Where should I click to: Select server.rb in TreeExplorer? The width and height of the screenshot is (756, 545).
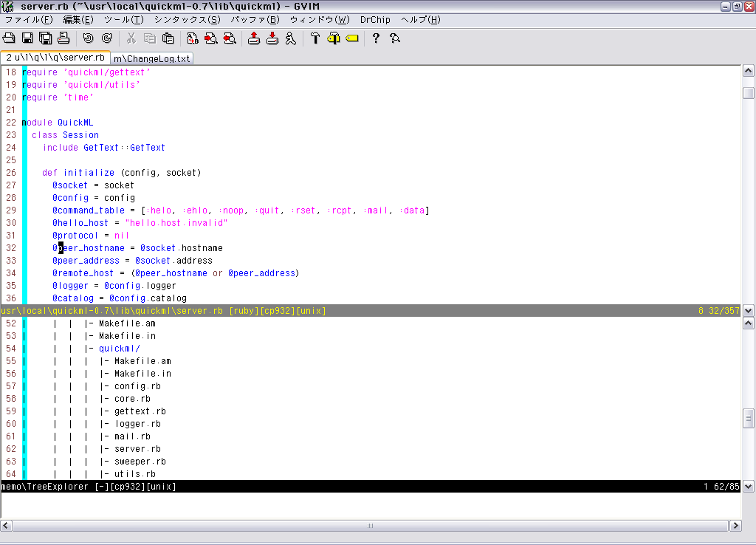point(137,449)
